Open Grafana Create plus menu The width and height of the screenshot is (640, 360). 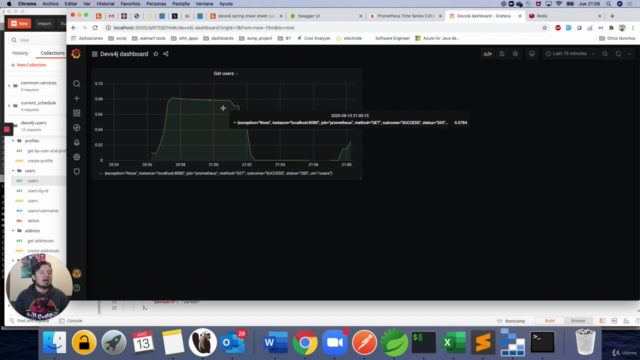tap(76, 98)
